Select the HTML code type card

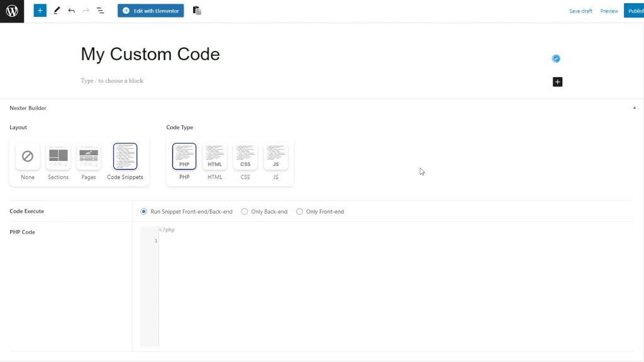click(x=214, y=156)
